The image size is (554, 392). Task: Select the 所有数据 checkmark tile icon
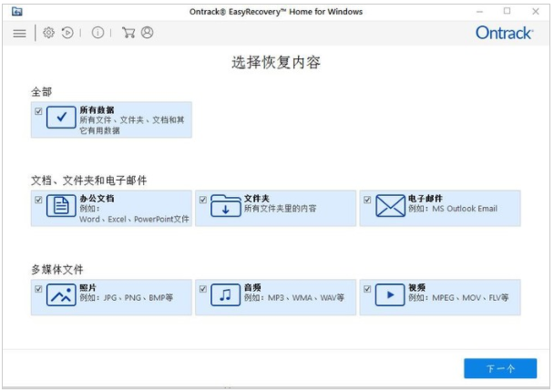pyautogui.click(x=61, y=119)
